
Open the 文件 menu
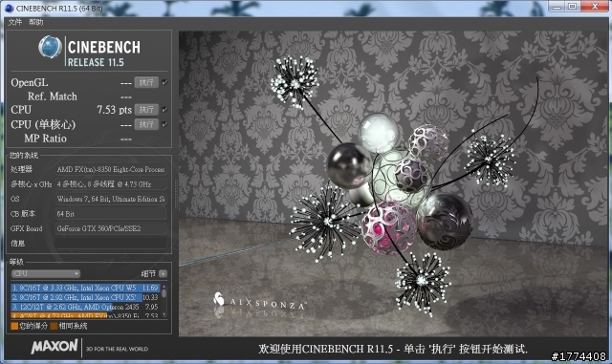coord(15,22)
